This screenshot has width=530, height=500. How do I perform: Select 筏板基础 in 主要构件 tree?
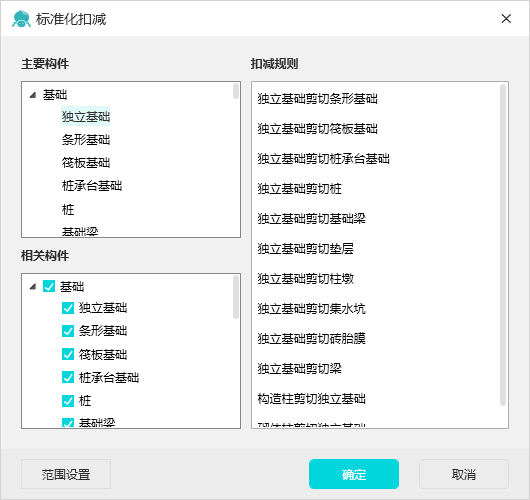click(x=86, y=163)
